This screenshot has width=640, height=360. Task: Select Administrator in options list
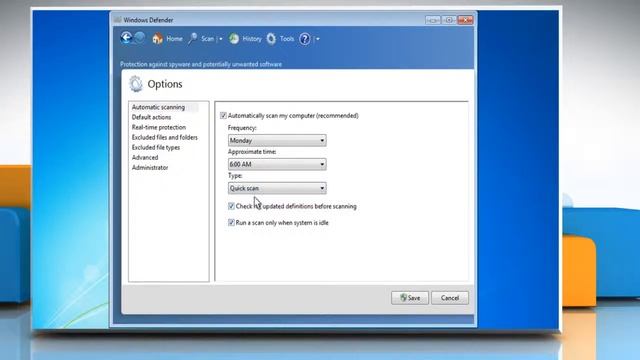tap(150, 167)
